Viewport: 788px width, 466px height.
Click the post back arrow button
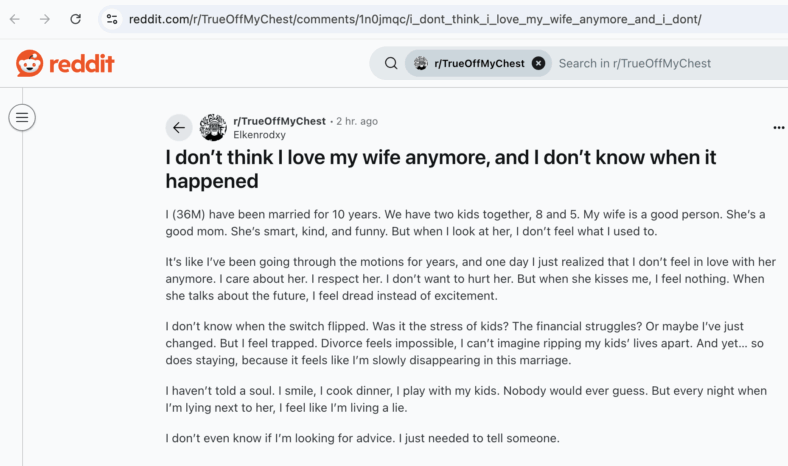click(x=179, y=128)
